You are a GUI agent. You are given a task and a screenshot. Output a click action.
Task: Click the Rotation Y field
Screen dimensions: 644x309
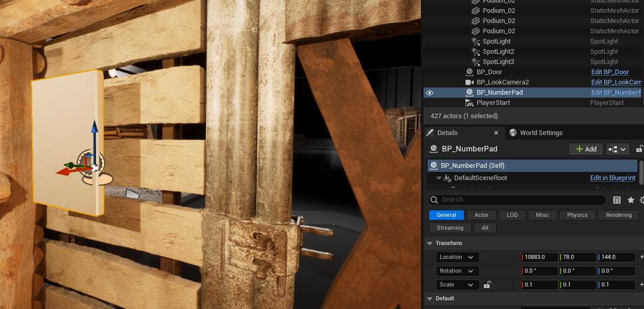pos(578,271)
